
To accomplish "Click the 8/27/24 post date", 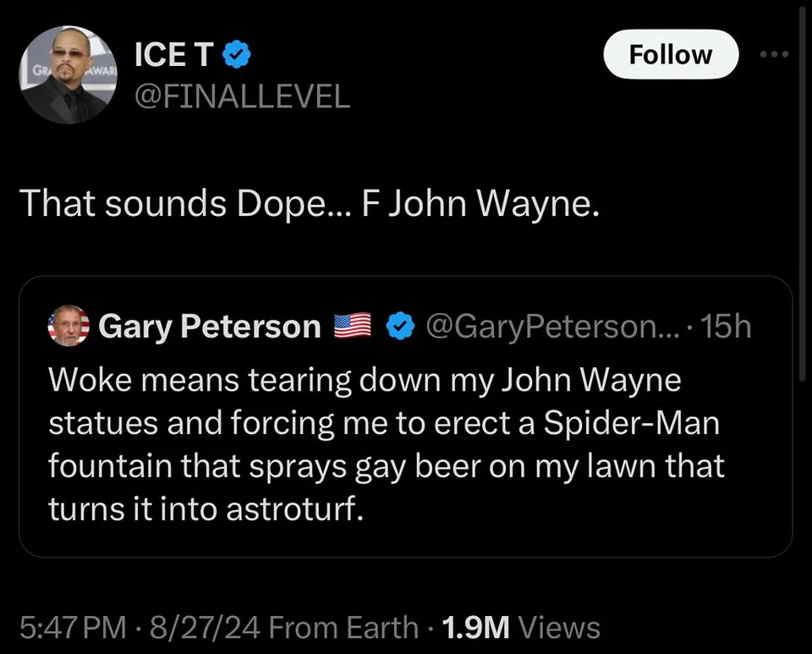I will (x=205, y=628).
